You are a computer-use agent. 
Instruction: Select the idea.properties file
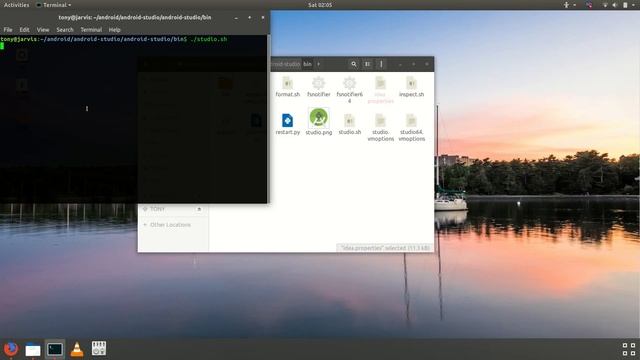point(380,90)
